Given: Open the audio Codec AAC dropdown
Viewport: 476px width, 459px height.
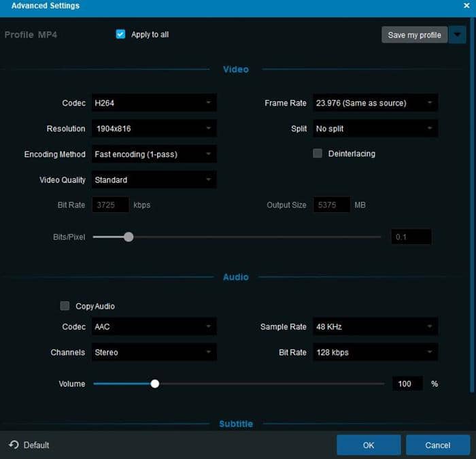Looking at the screenshot, I should 154,327.
